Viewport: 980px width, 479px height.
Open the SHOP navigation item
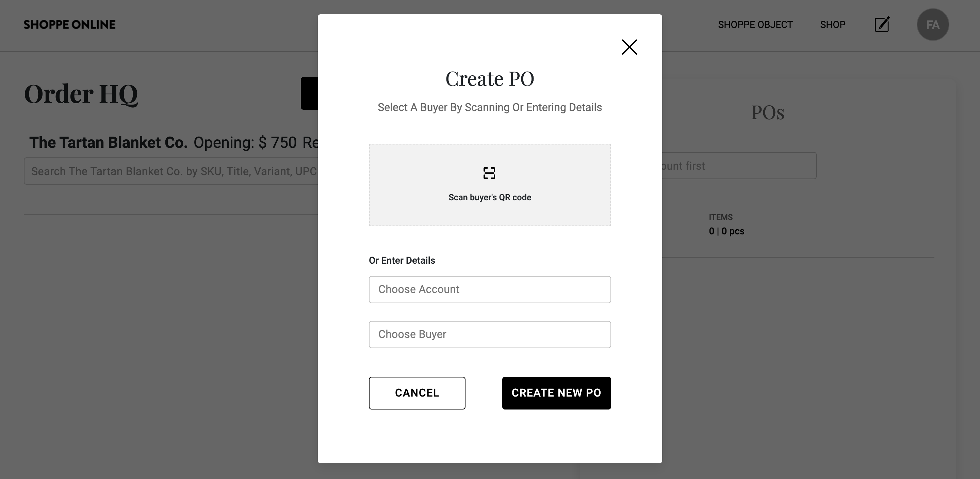(832, 25)
